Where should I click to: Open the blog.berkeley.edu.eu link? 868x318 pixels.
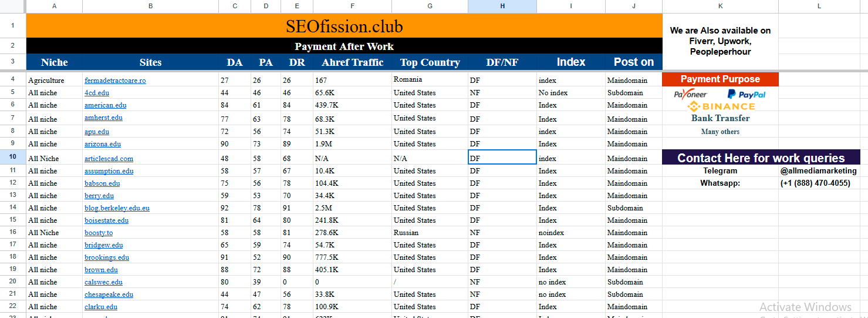[x=117, y=208]
